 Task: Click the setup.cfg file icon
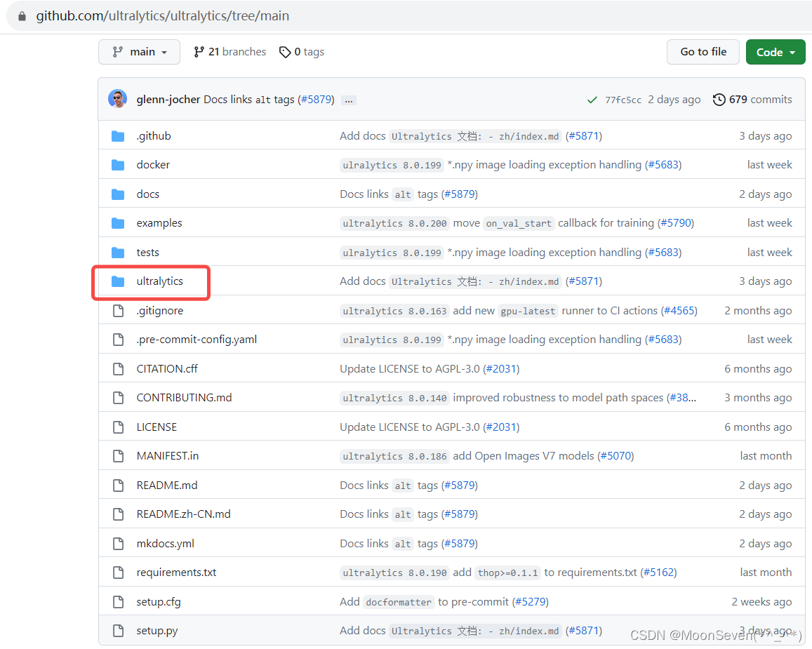pos(118,602)
